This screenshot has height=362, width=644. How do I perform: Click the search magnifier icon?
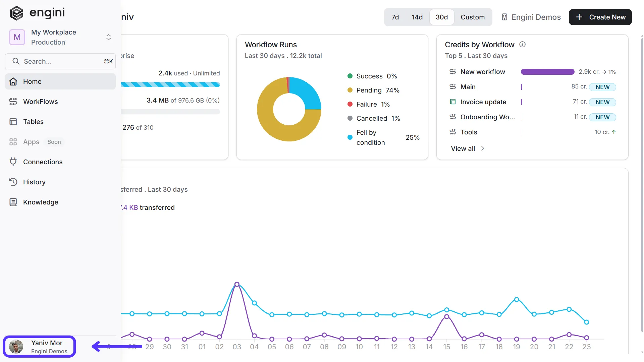click(16, 61)
